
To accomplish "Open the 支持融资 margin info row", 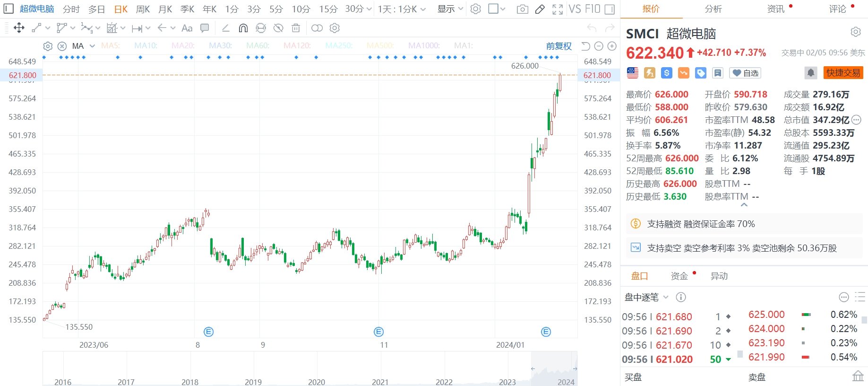I will pyautogui.click(x=744, y=224).
